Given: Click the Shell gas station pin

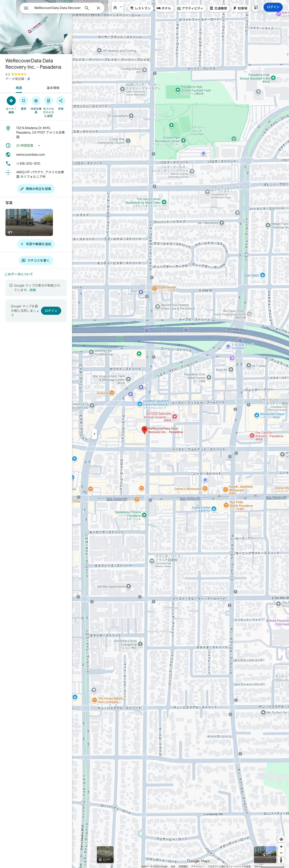Looking at the screenshot, I should [x=141, y=292].
